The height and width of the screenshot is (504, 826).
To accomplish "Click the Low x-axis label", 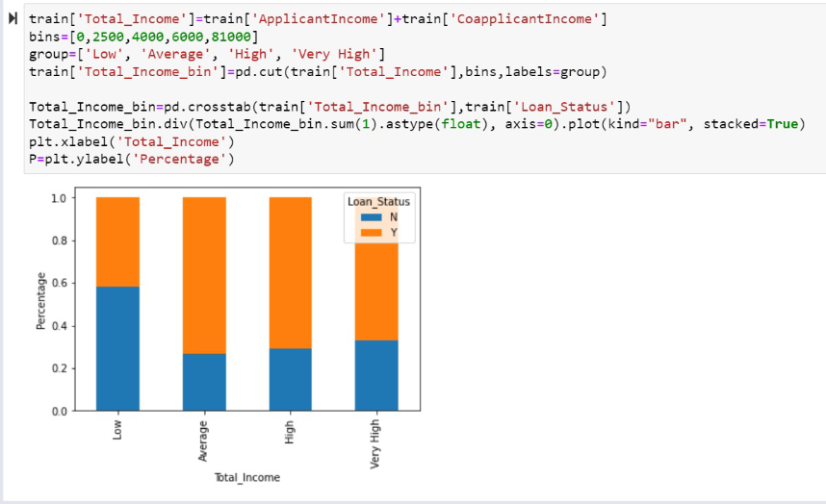I will (x=116, y=430).
